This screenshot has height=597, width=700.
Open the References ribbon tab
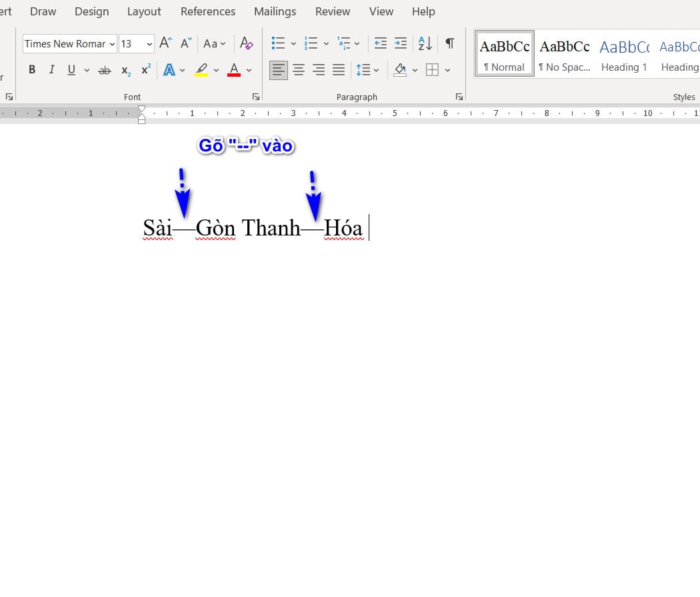coord(208,11)
